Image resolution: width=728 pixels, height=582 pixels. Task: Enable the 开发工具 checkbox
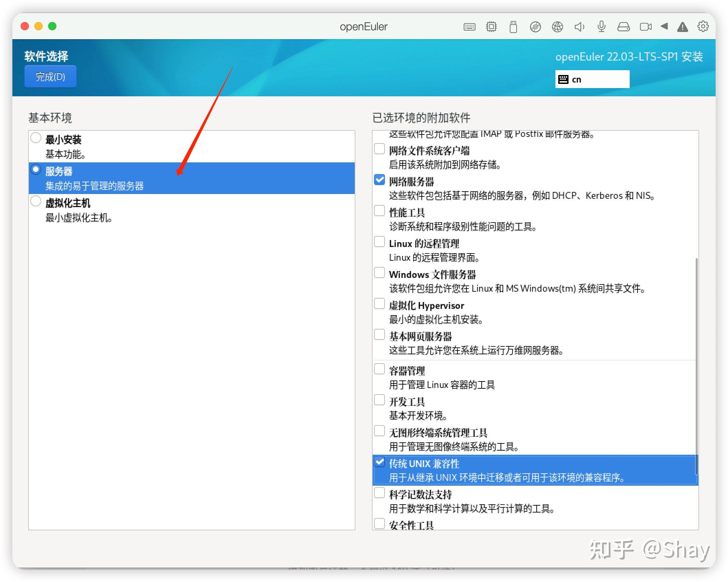pos(379,400)
